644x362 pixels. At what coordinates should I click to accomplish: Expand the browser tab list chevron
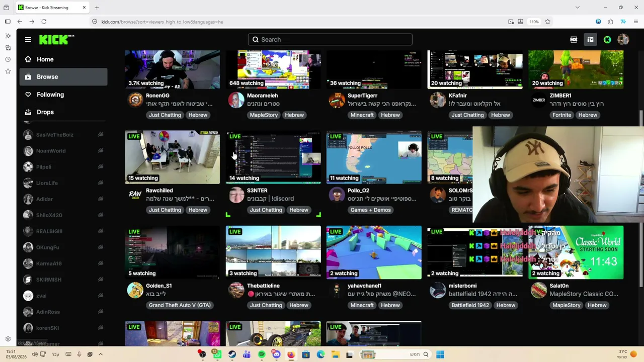coord(577,8)
